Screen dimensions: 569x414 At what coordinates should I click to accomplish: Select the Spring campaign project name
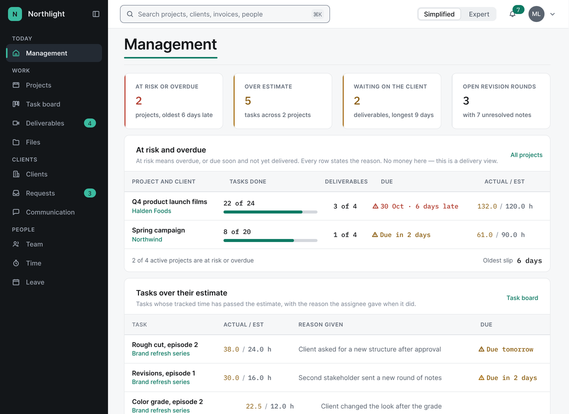(x=159, y=230)
